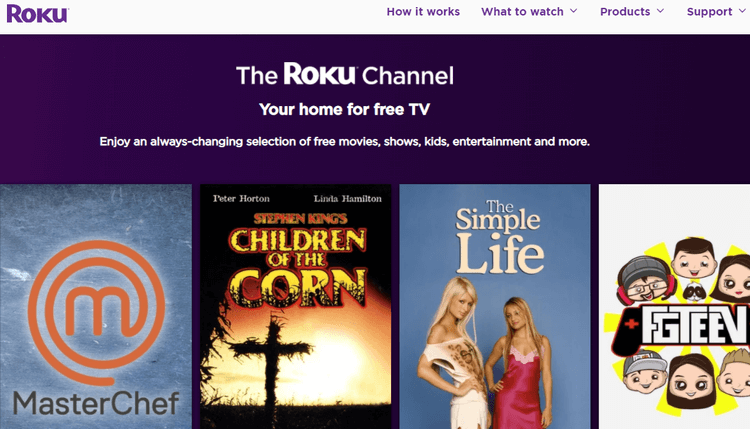Expand the What to watch chevron
Screen dimensions: 750x429
point(574,11)
